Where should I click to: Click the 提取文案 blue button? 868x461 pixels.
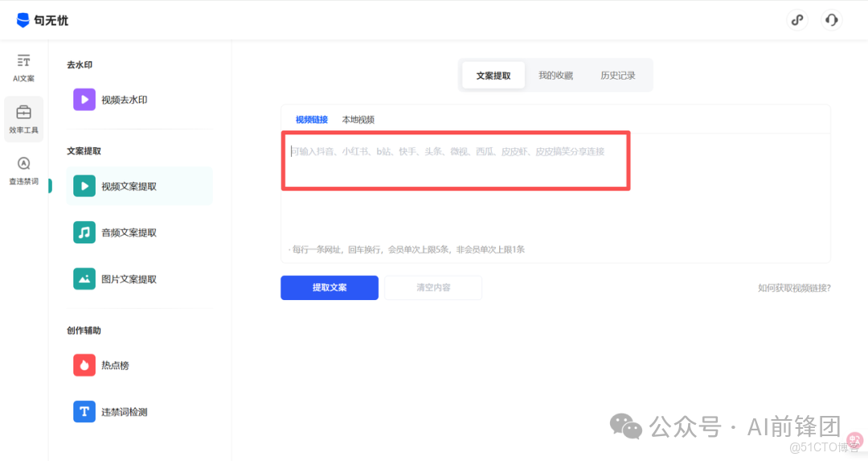(330, 287)
